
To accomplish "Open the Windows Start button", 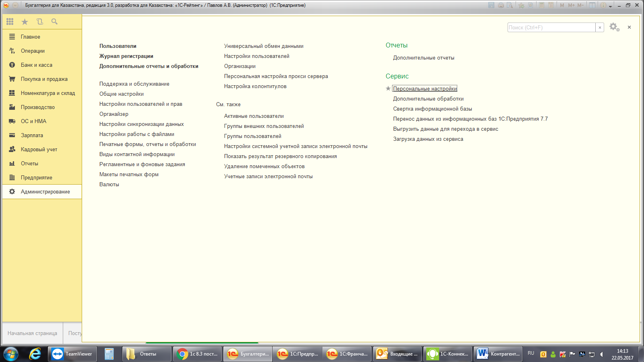I will (11, 354).
